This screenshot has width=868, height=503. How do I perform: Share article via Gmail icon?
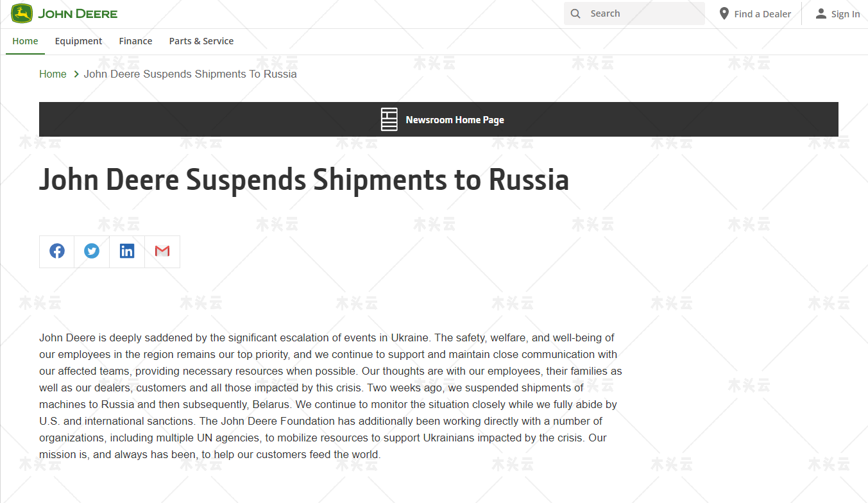pos(162,251)
